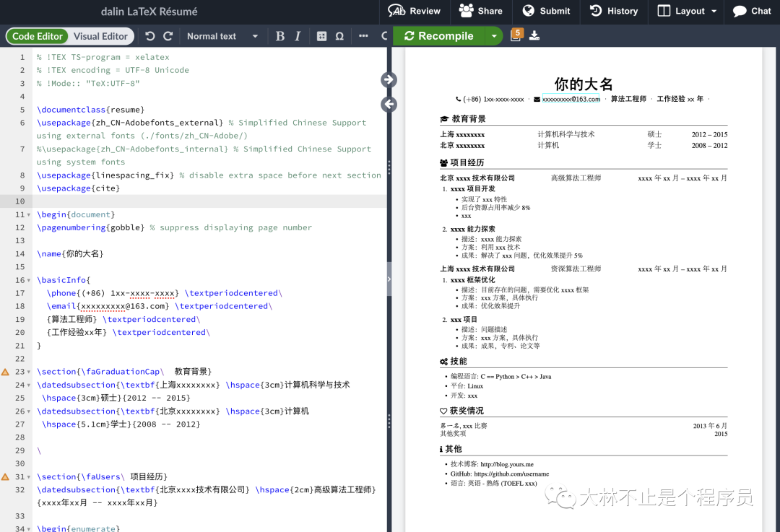The height and width of the screenshot is (532, 780).
Task: Click 项目经历 section heading in PDF
Action: click(467, 162)
